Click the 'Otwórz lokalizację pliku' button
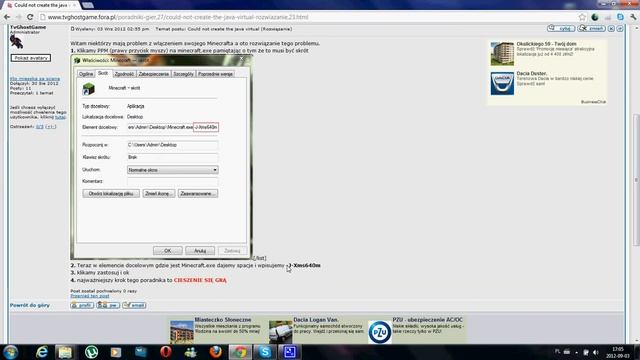The image size is (640, 360). (111, 193)
